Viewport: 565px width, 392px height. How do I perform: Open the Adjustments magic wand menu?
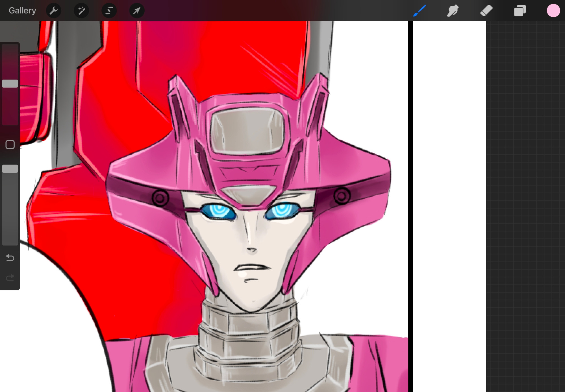click(81, 11)
